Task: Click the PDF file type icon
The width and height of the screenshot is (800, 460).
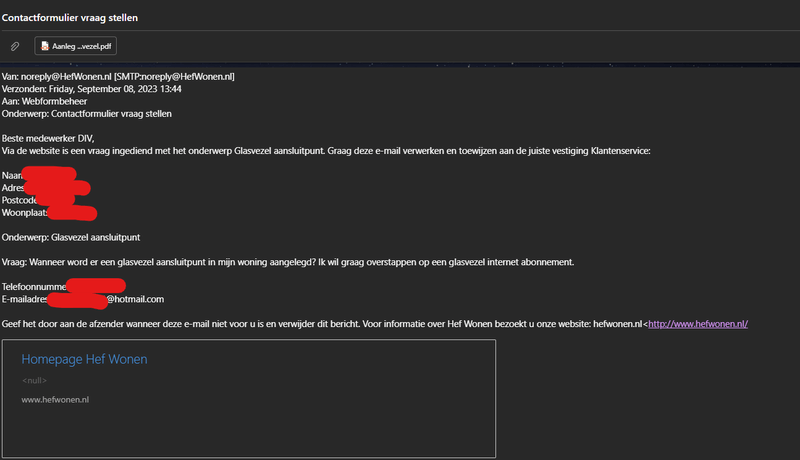Action: pyautogui.click(x=44, y=46)
